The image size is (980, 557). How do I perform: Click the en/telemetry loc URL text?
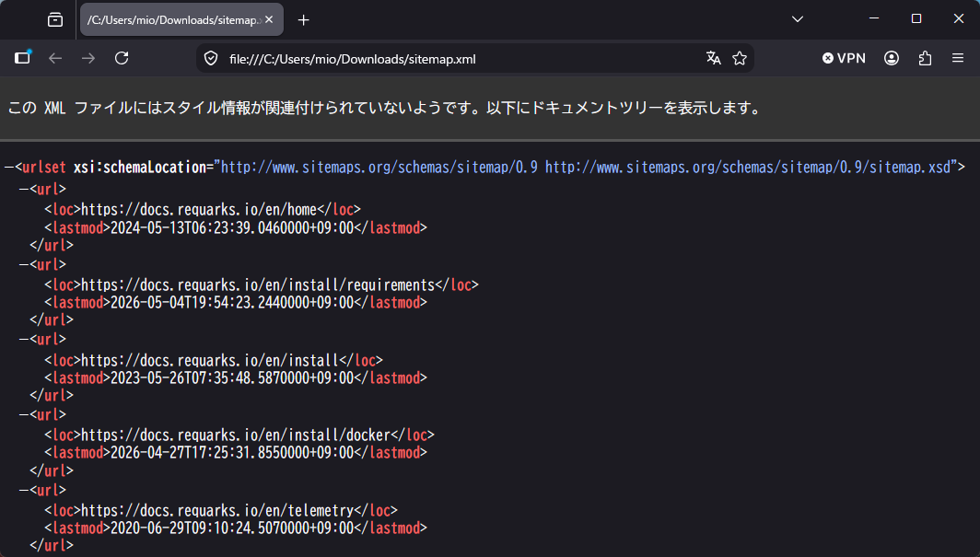tap(217, 511)
